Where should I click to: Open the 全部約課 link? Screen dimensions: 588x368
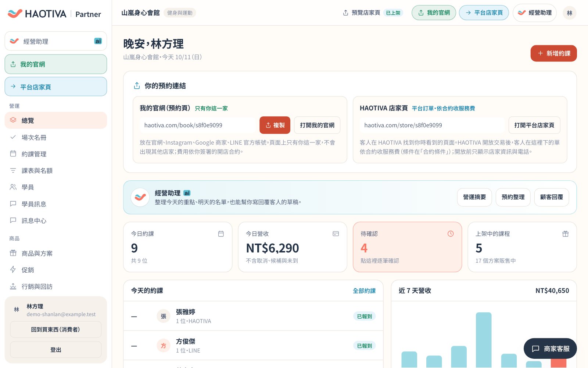364,291
